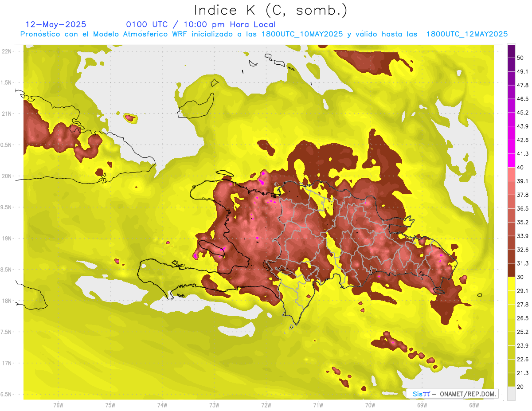This screenshot has height=411, width=532.
Task: Click colorbar value "41.3"
Action: (522, 154)
